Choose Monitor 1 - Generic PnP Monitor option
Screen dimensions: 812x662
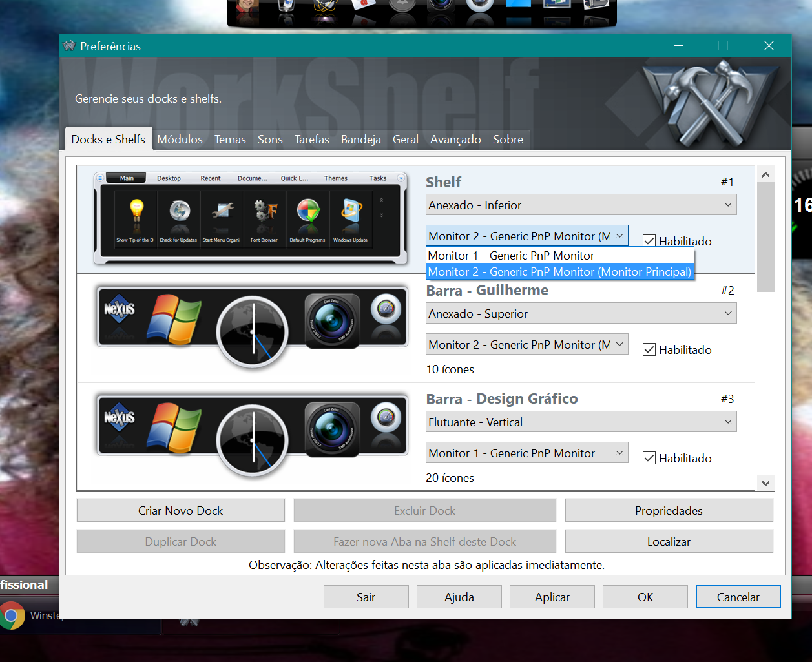pyautogui.click(x=511, y=256)
